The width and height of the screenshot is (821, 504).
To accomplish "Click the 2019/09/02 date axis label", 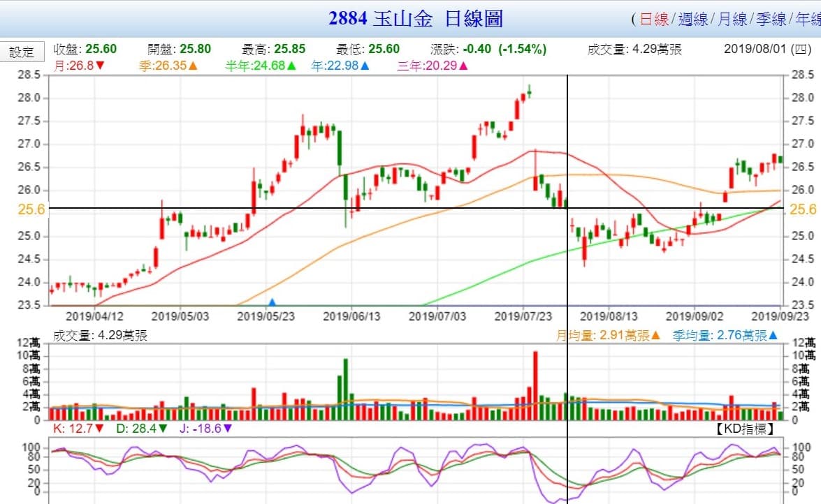I will 695,316.
